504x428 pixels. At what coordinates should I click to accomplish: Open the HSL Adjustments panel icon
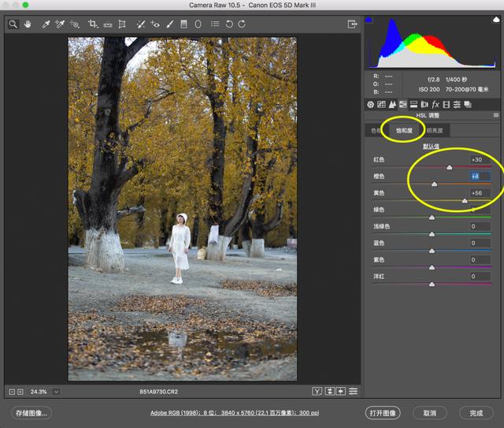point(402,105)
